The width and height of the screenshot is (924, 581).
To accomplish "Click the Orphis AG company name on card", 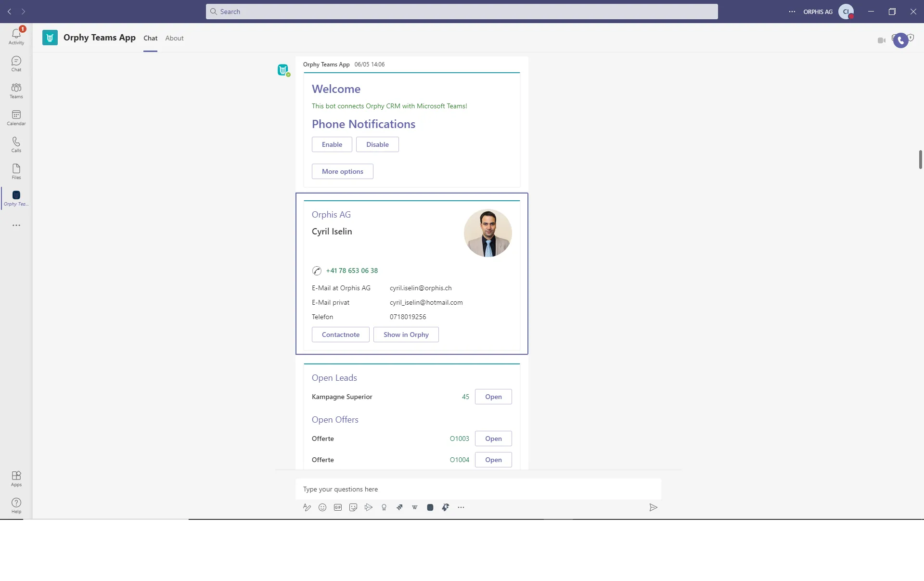I will pyautogui.click(x=331, y=215).
